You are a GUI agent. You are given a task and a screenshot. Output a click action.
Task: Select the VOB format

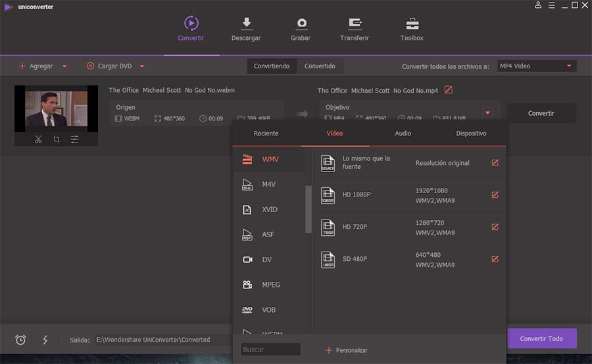click(x=270, y=309)
